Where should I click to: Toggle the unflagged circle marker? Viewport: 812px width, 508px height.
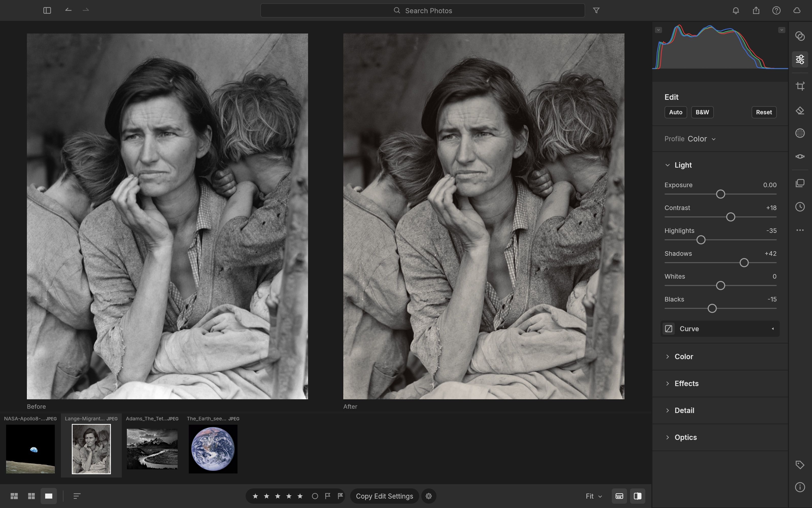[315, 496]
